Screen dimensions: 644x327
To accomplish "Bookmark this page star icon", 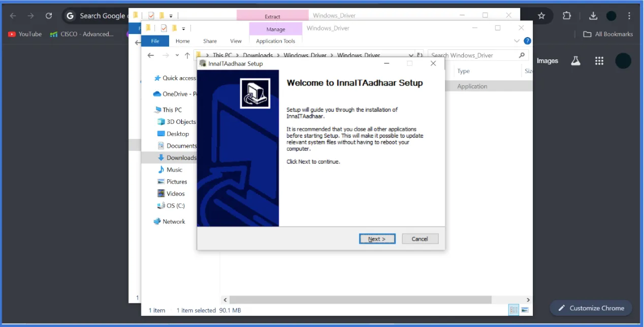I will (x=541, y=16).
